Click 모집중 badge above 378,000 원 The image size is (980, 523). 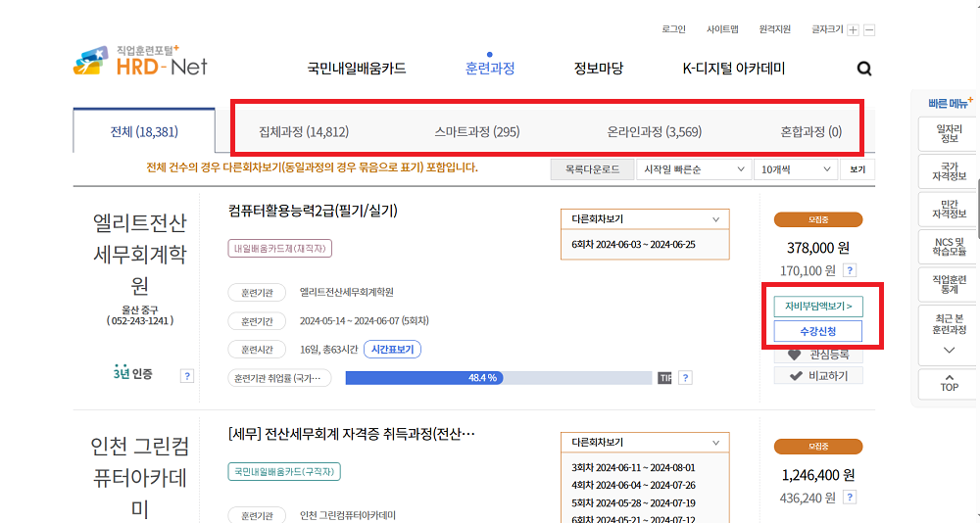818,219
